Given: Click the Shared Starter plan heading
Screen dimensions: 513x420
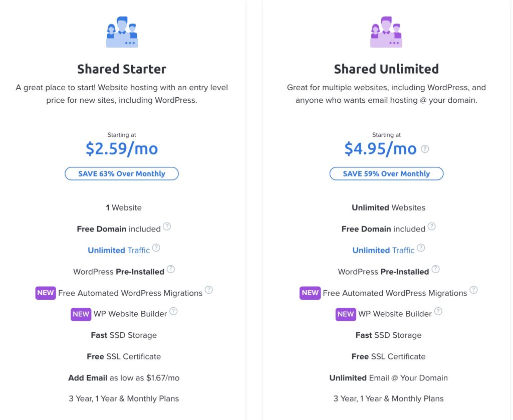Looking at the screenshot, I should [x=122, y=69].
